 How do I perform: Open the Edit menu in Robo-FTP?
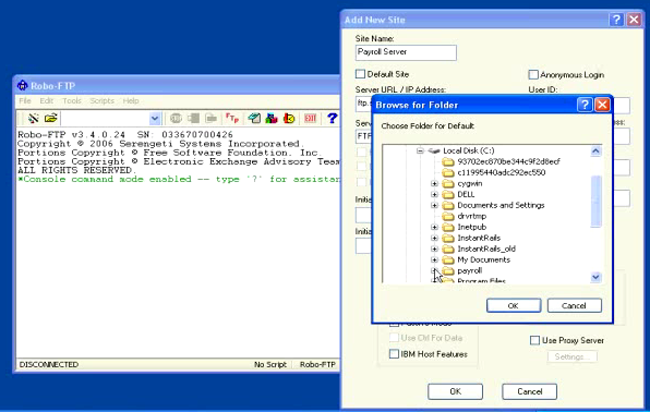pos(46,101)
